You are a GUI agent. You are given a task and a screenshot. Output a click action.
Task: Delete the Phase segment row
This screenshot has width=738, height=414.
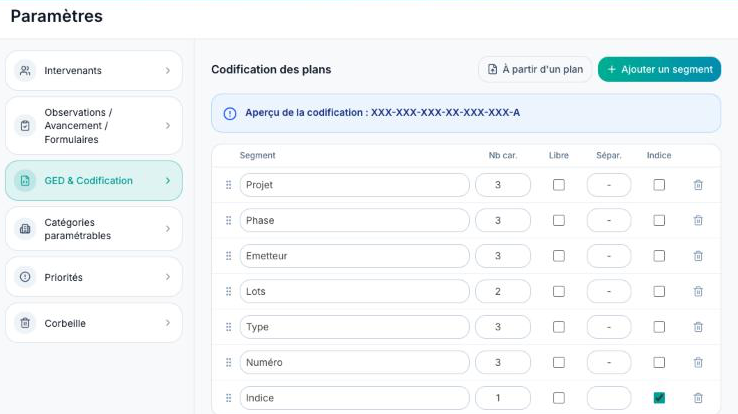(x=698, y=220)
